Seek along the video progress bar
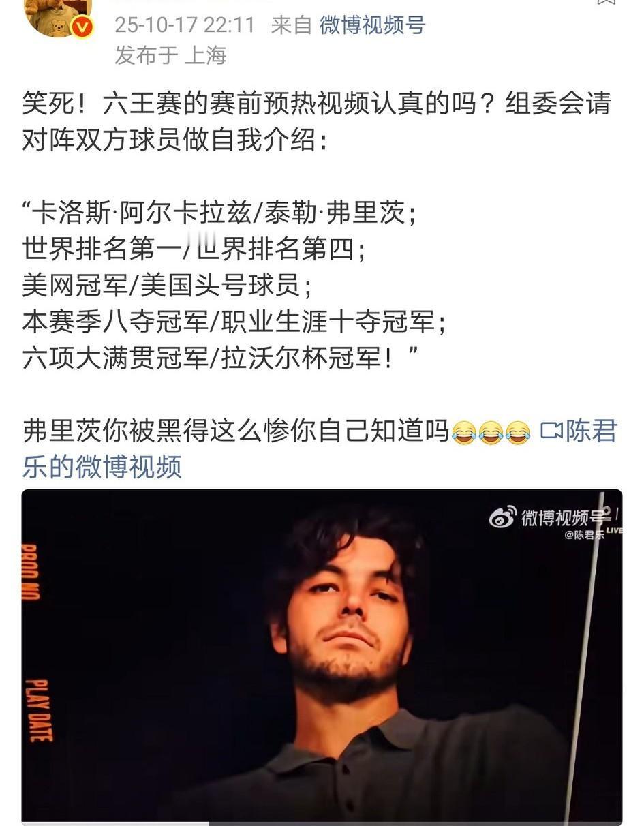Image resolution: width=644 pixels, height=826 pixels. click(x=322, y=823)
